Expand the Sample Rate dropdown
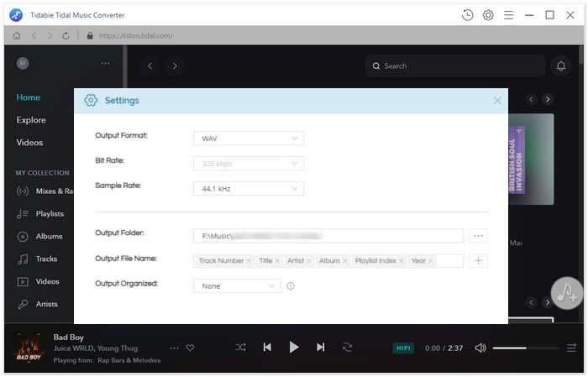 [249, 188]
